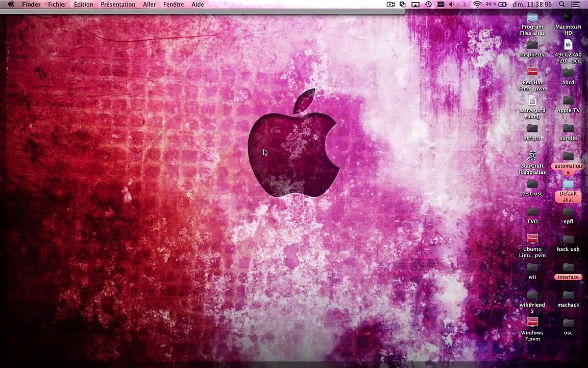Open the volume control in menu bar
588x368 pixels.
[x=452, y=5]
